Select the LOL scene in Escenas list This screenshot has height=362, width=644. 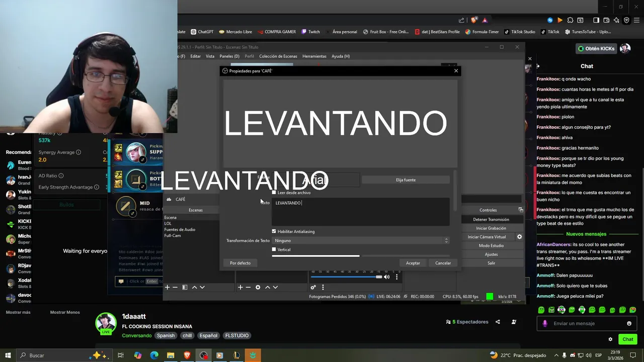(168, 223)
